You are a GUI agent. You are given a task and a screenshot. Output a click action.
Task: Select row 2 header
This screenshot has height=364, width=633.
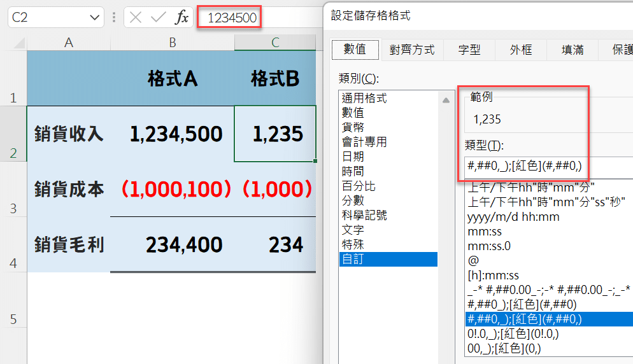coord(13,134)
